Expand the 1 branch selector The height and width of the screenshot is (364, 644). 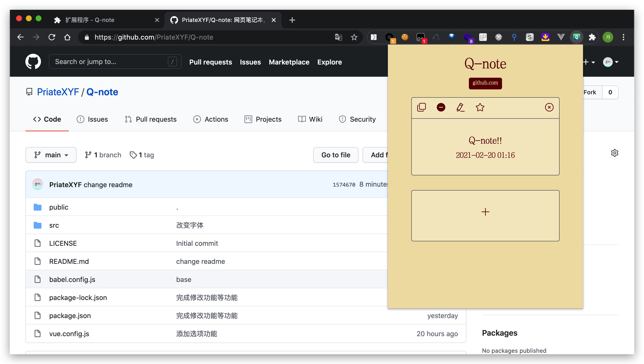103,155
